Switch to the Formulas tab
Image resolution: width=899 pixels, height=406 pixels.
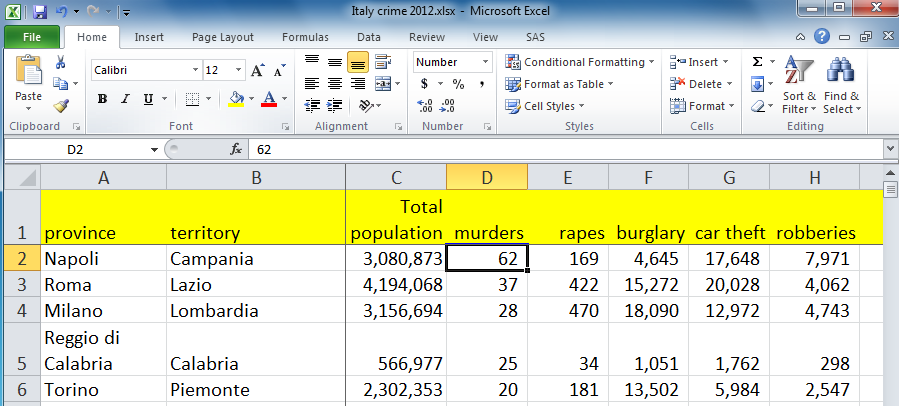[305, 37]
